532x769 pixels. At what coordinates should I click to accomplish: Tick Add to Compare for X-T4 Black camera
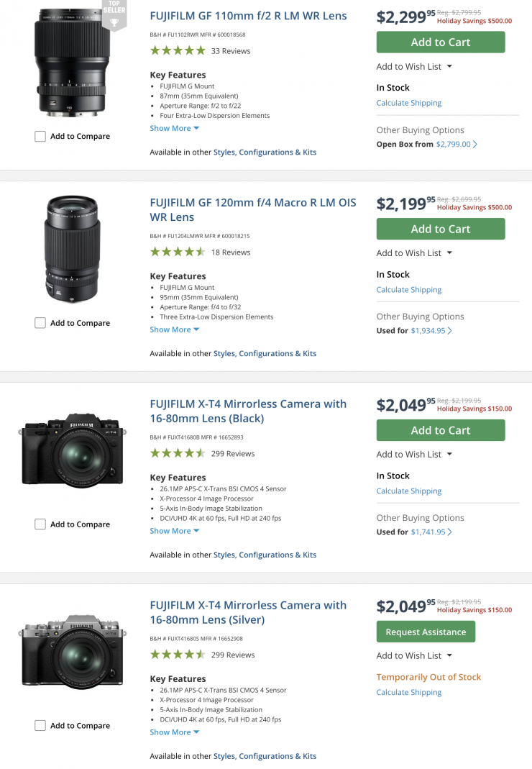tap(40, 525)
